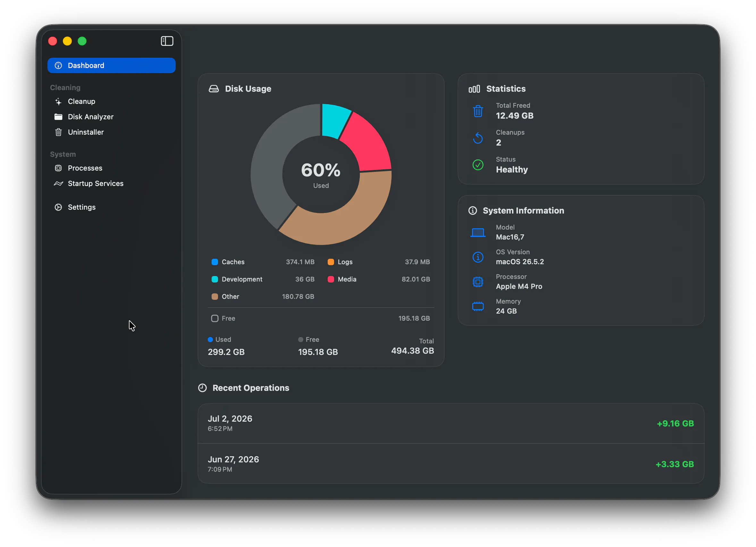Click the Apple M4 Pro processor text
756x547 pixels.
519,286
